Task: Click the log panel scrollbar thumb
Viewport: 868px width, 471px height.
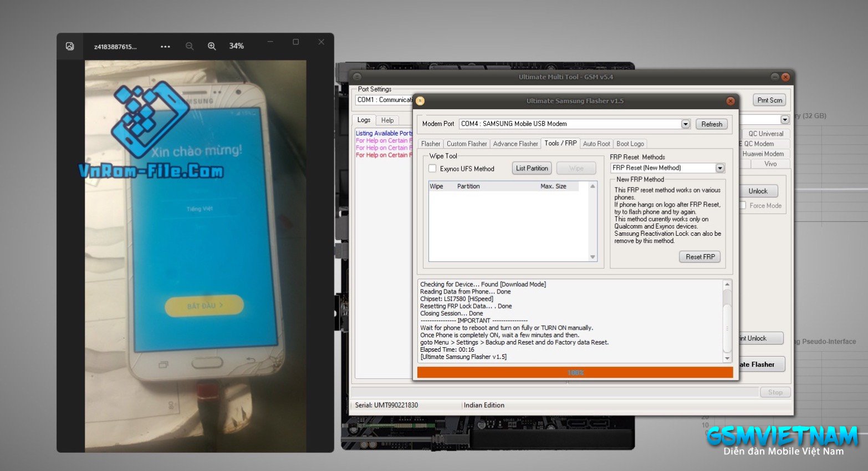Action: coord(727,327)
